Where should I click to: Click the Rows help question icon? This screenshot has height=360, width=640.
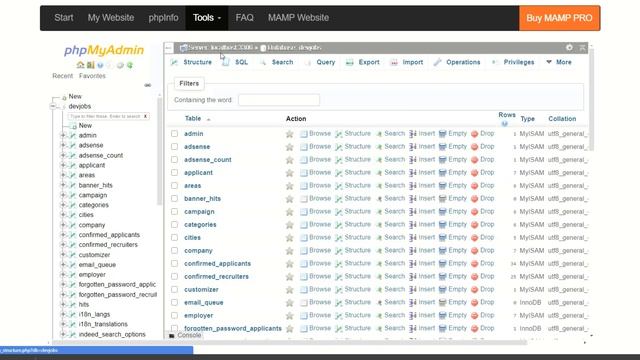tap(504, 124)
